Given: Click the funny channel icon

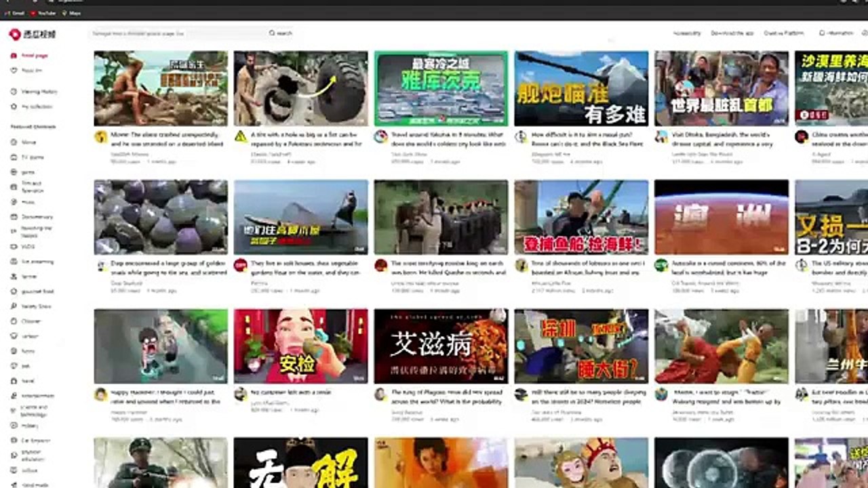Looking at the screenshot, I should click(14, 351).
